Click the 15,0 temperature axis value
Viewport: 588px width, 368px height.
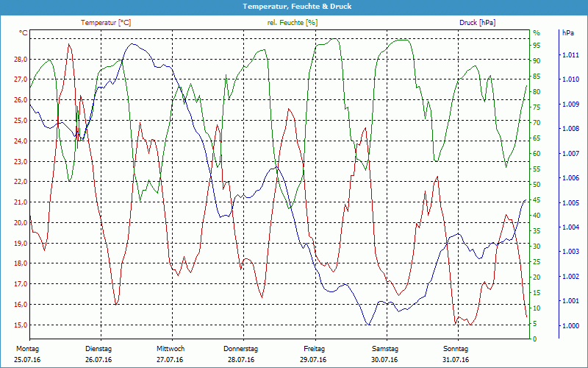click(x=21, y=325)
